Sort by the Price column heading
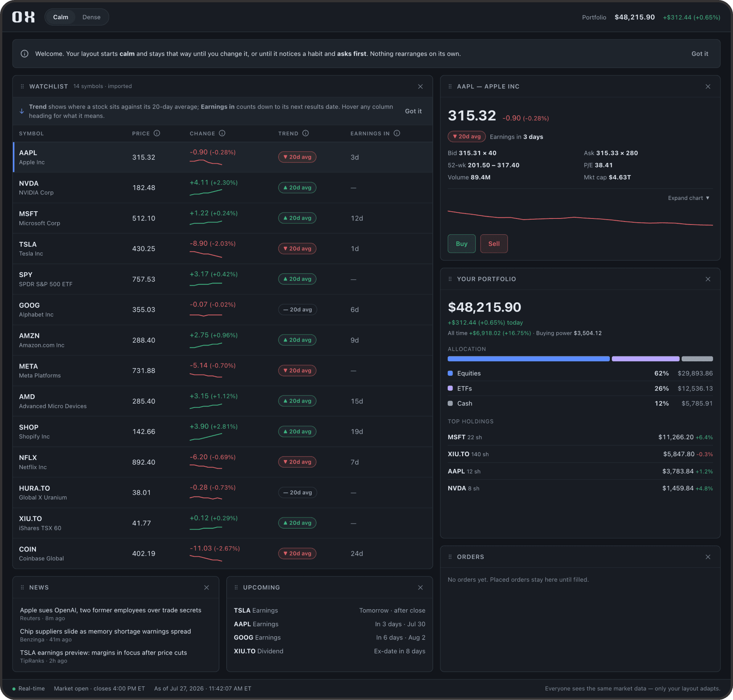Viewport: 733px width, 700px height. click(141, 133)
